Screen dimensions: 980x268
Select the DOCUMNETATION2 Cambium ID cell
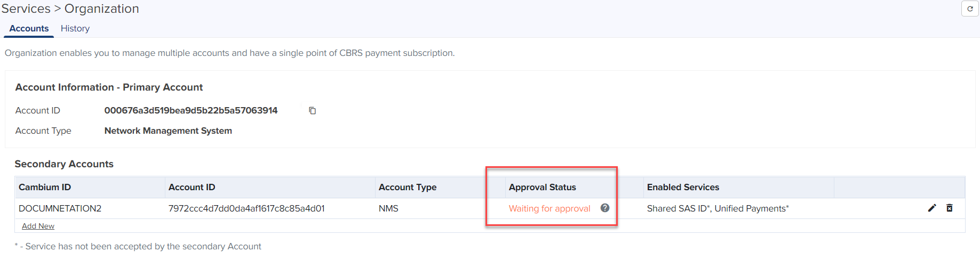[x=60, y=209]
